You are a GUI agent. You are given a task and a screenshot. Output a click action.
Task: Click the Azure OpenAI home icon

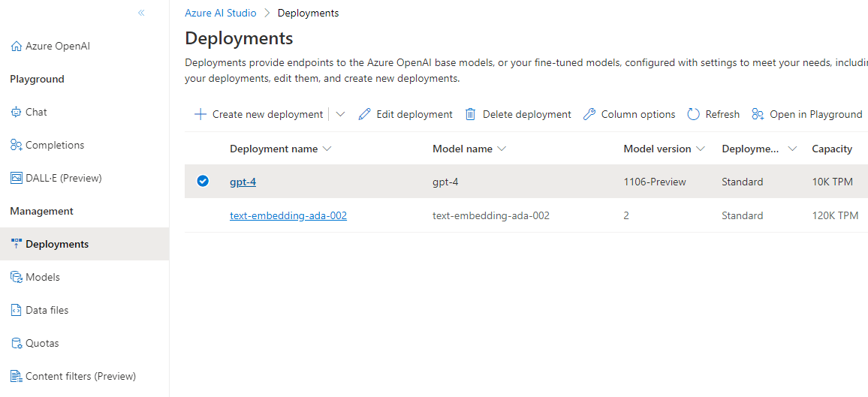16,46
